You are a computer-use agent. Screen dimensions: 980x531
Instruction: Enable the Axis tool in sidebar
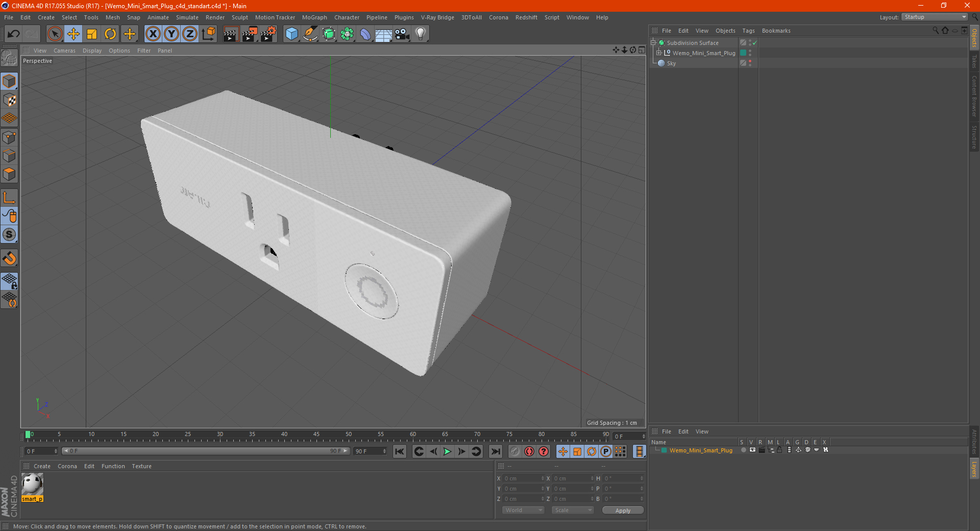9,197
